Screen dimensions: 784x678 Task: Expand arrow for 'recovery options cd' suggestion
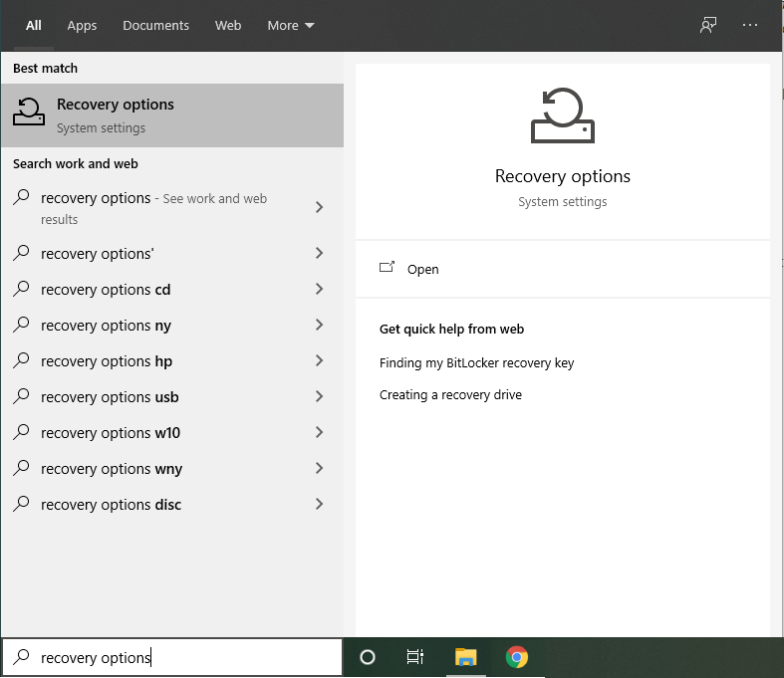click(x=319, y=290)
